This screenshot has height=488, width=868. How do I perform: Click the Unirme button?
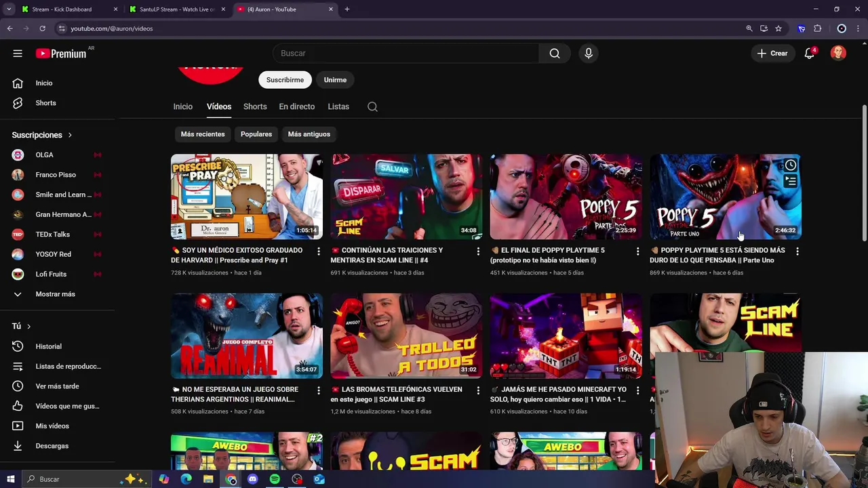(335, 80)
